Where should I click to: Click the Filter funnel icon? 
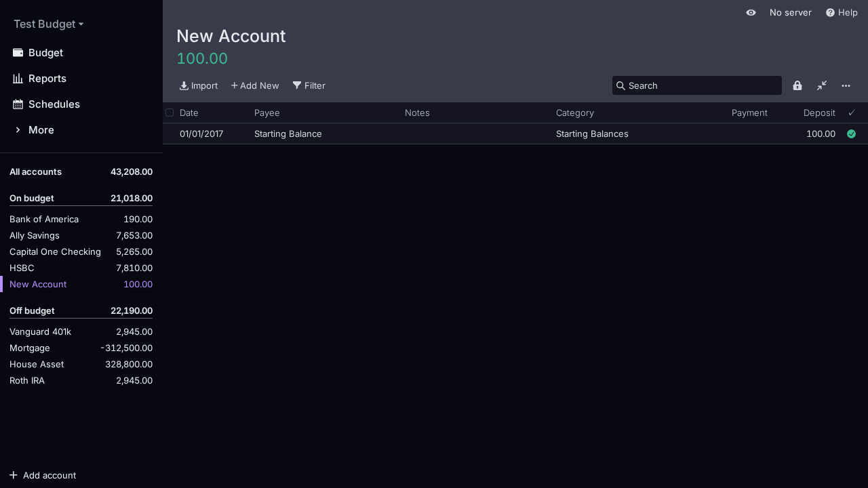[297, 85]
